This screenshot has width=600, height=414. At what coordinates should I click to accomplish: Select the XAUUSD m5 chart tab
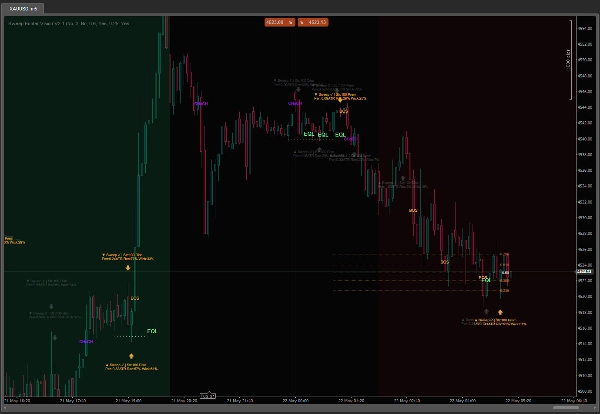(23, 8)
